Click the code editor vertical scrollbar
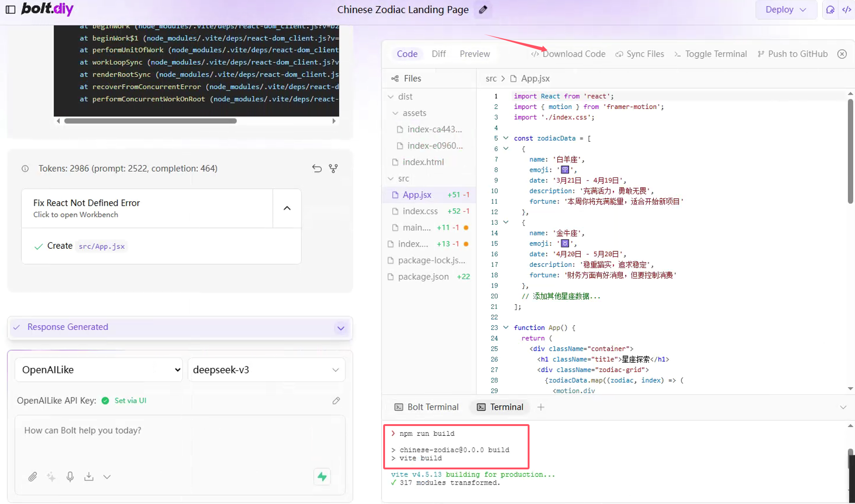Image resolution: width=855 pixels, height=504 pixels. coord(850,151)
